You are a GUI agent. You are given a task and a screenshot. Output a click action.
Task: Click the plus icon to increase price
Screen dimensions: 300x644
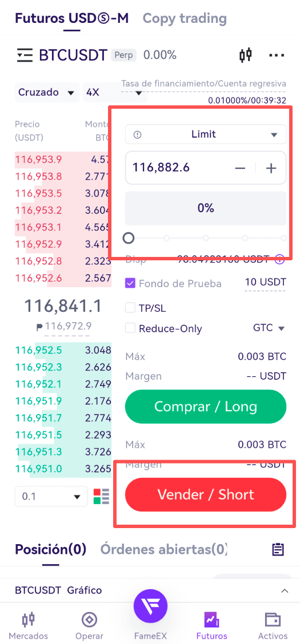tap(271, 168)
